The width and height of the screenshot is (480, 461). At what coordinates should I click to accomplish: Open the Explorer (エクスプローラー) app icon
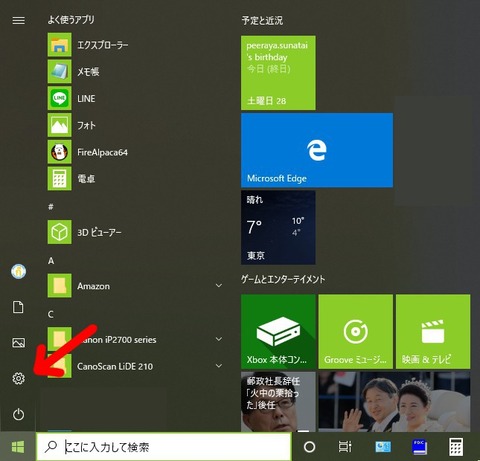pyautogui.click(x=59, y=45)
